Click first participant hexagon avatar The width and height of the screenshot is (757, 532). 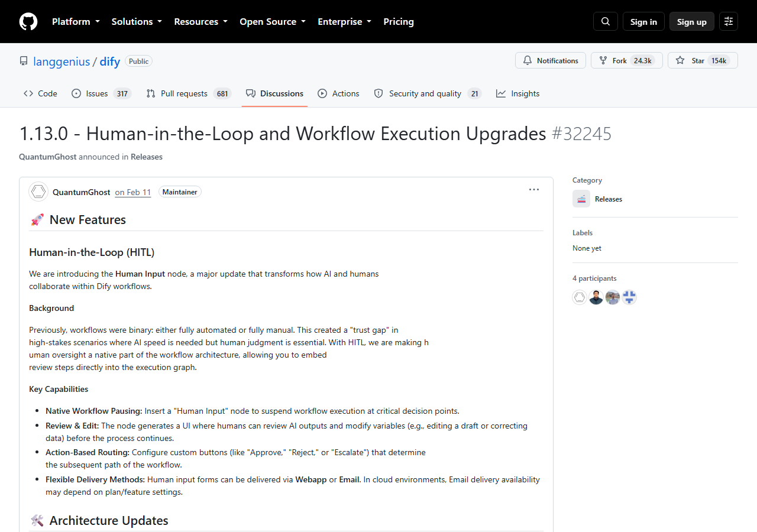click(580, 297)
